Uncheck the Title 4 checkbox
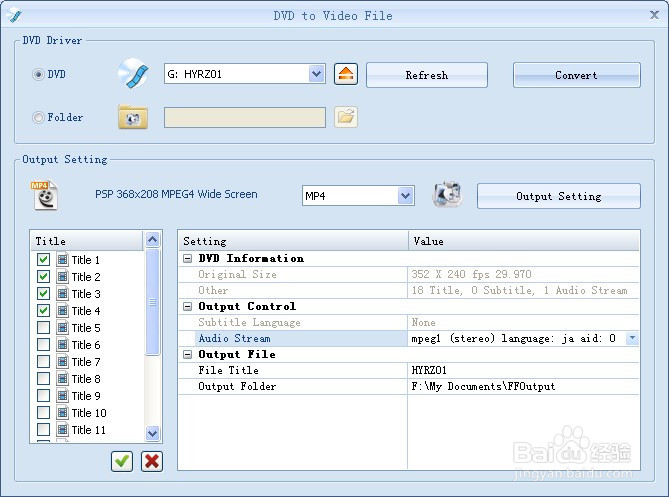This screenshot has width=669, height=497. click(43, 311)
